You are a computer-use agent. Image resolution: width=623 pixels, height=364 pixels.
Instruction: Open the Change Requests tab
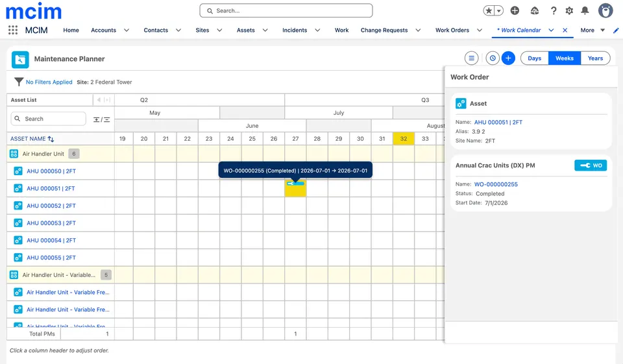pos(384,30)
